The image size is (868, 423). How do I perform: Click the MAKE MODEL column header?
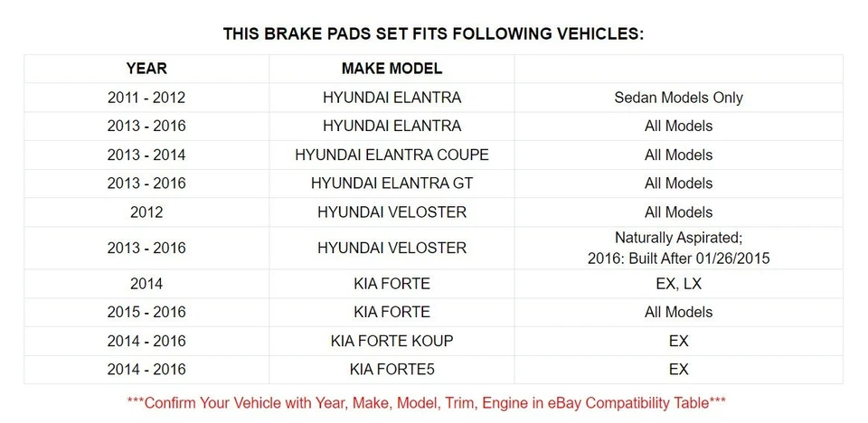(x=392, y=69)
